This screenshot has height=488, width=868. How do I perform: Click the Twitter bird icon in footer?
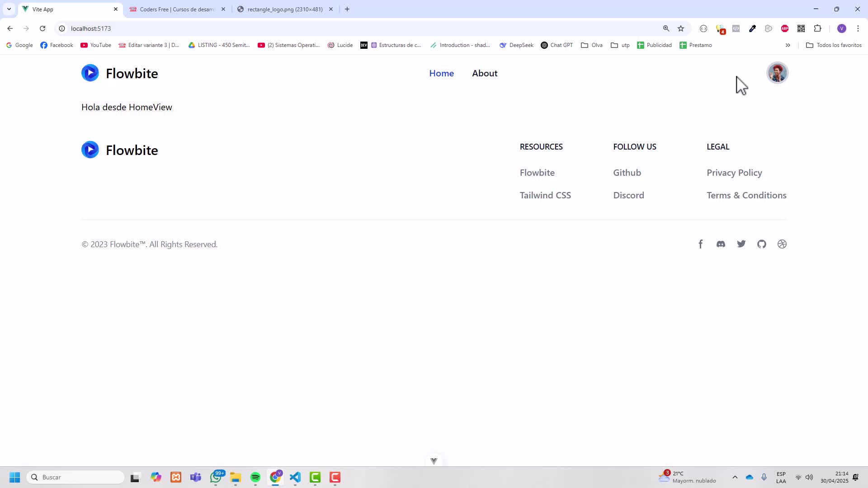click(x=741, y=244)
